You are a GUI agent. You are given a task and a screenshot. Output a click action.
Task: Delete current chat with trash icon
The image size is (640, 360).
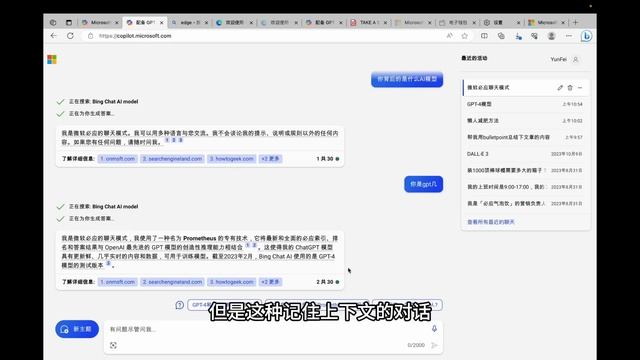(570, 88)
